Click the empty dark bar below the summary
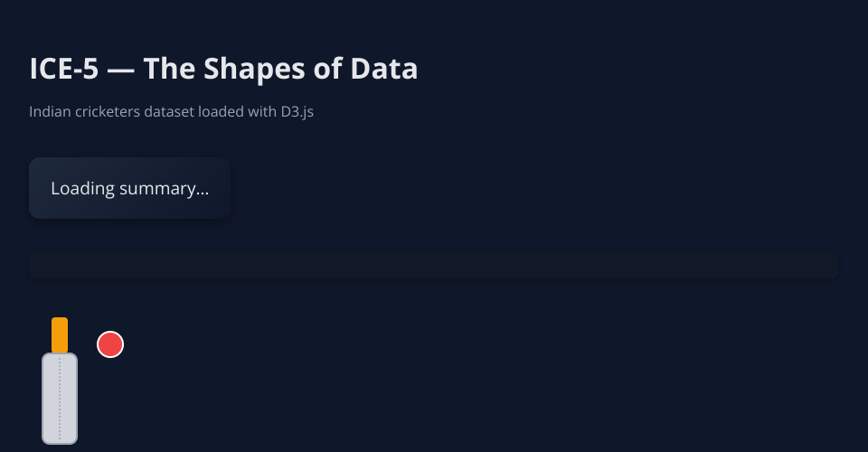The width and height of the screenshot is (868, 452). (x=434, y=265)
